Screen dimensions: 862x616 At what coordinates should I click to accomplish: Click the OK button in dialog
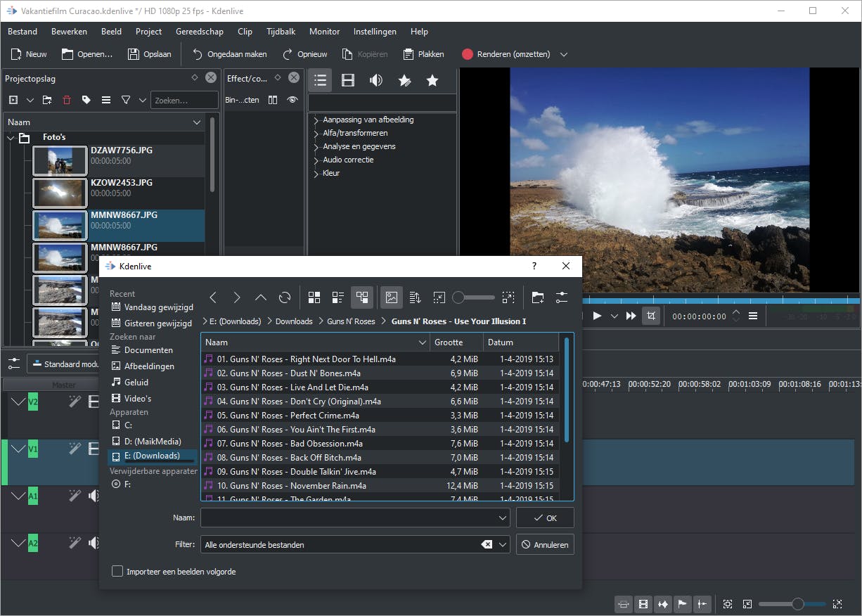[x=545, y=518]
